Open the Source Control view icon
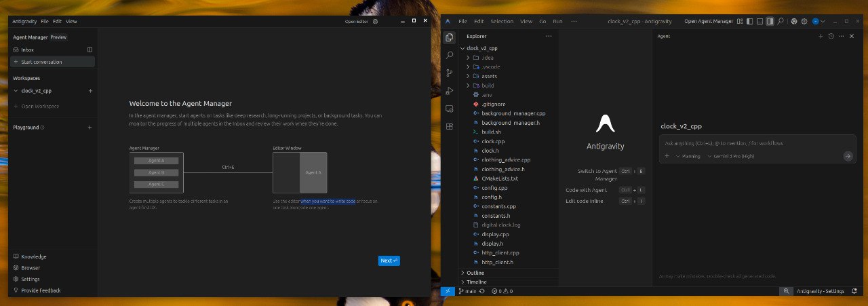Image resolution: width=868 pixels, height=306 pixels. pyautogui.click(x=450, y=73)
